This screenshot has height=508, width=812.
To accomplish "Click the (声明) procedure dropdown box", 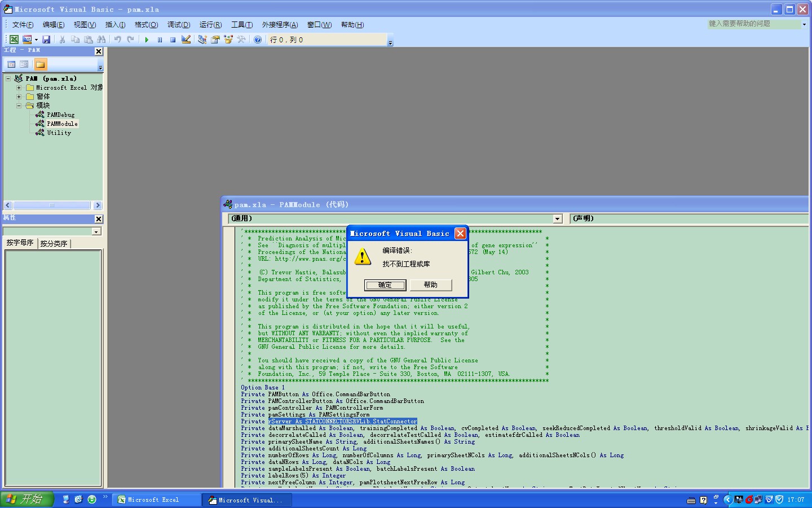I will [688, 218].
